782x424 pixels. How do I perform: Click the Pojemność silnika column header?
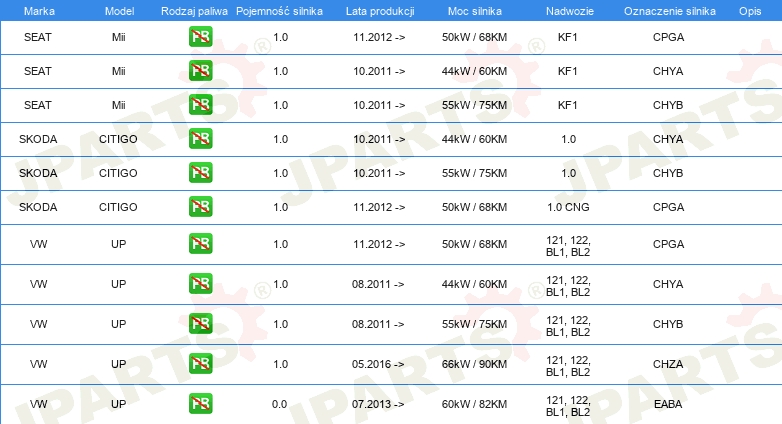pyautogui.click(x=279, y=11)
